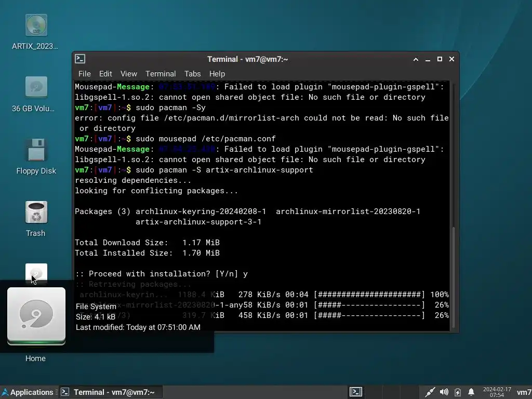Open the power manager battery icon
532x399 pixels.
click(x=458, y=392)
